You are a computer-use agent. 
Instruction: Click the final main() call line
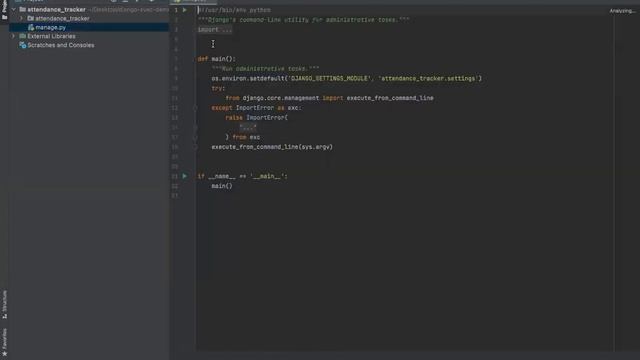222,186
